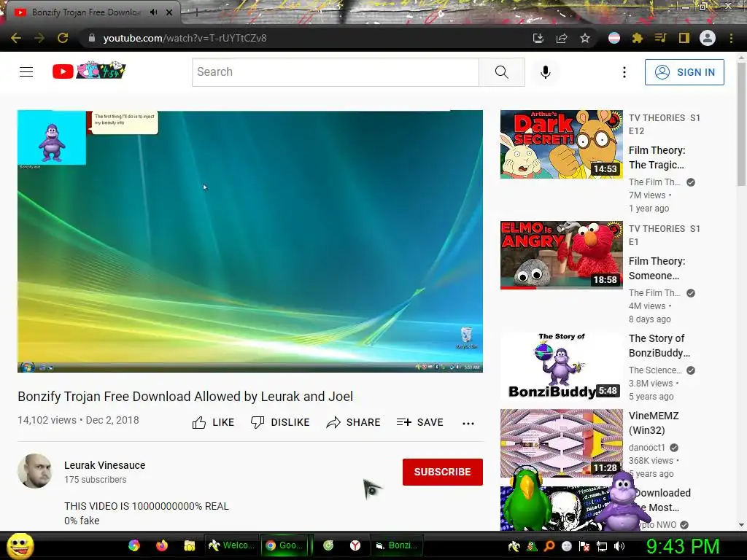Share this page from the address bar icon
The height and width of the screenshot is (560, 747).
coord(562,38)
